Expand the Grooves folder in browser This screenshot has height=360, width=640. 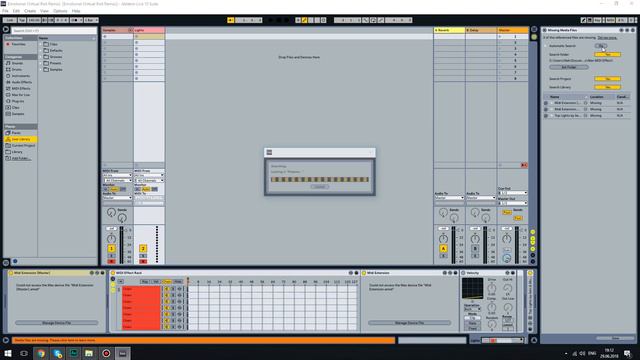41,57
